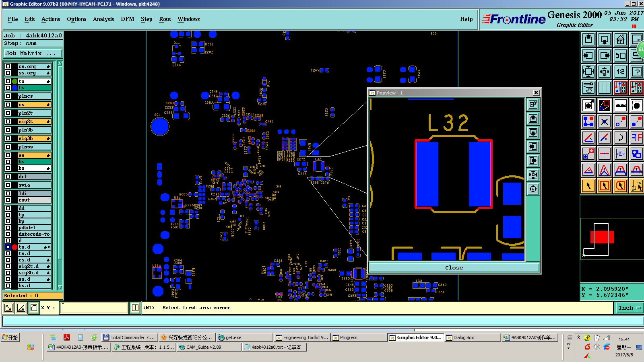Open the DFM menu
Viewport: 644px width, 362px height.
128,19
